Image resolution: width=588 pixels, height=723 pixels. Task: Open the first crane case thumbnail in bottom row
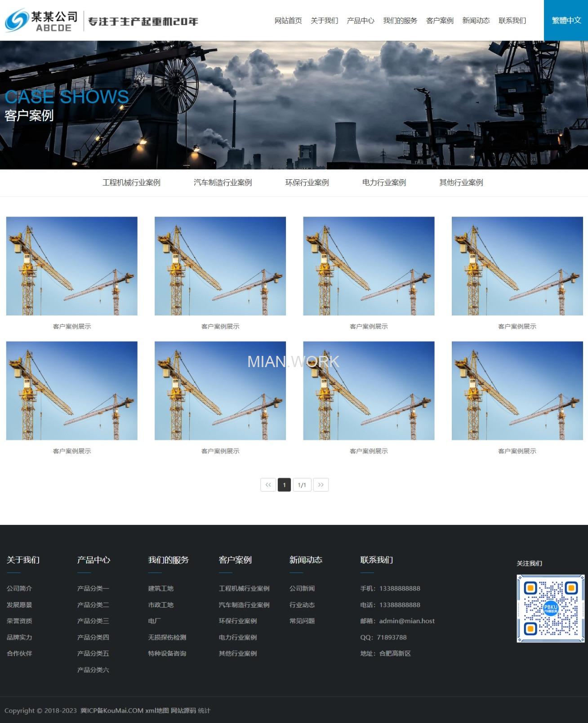pyautogui.click(x=72, y=390)
